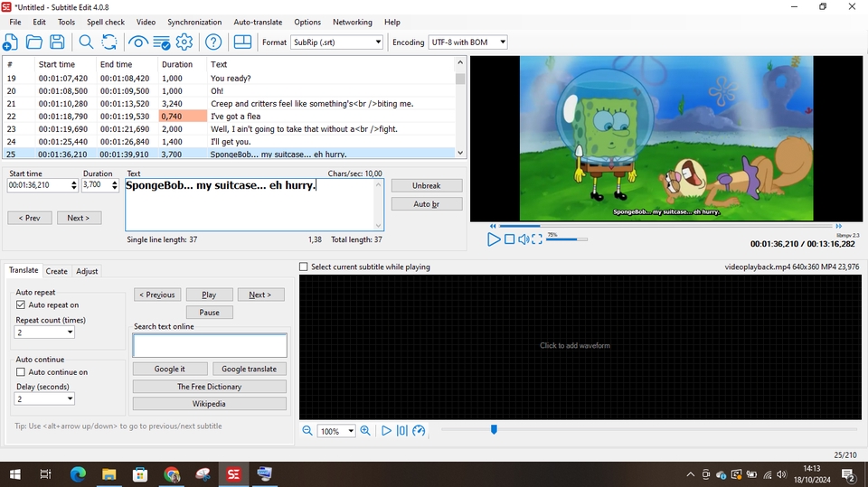This screenshot has height=487, width=868.
Task: Click the video seek progress bar
Action: coord(665,226)
